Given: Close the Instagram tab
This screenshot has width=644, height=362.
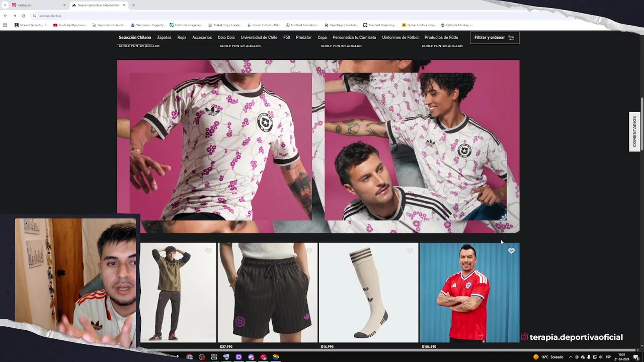Looking at the screenshot, I should coord(64,5).
